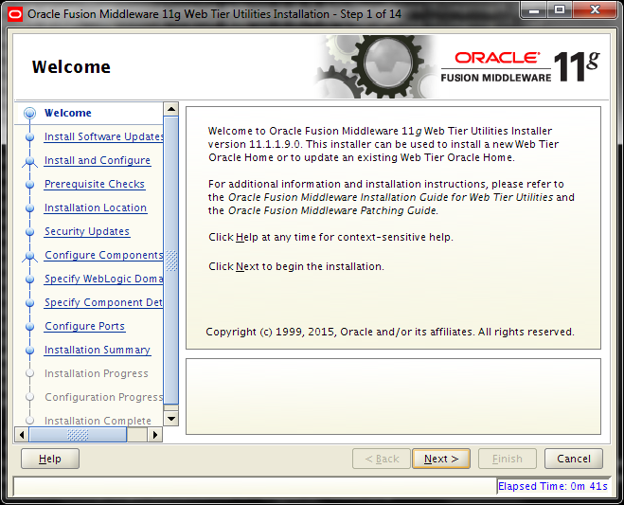Close the installer window

point(595,10)
